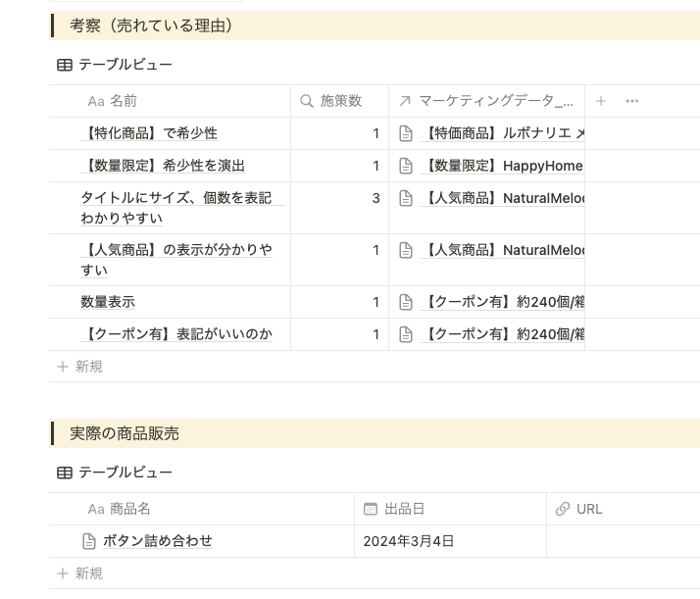700x599 pixels.
Task: Click the document icon next to ボタン詰め合わせ
Action: (89, 541)
